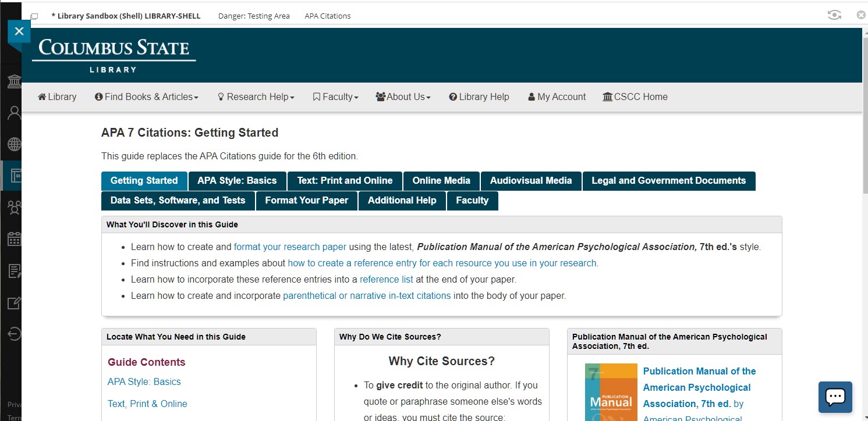Click the Library home navbar link
868x421 pixels.
(x=57, y=97)
